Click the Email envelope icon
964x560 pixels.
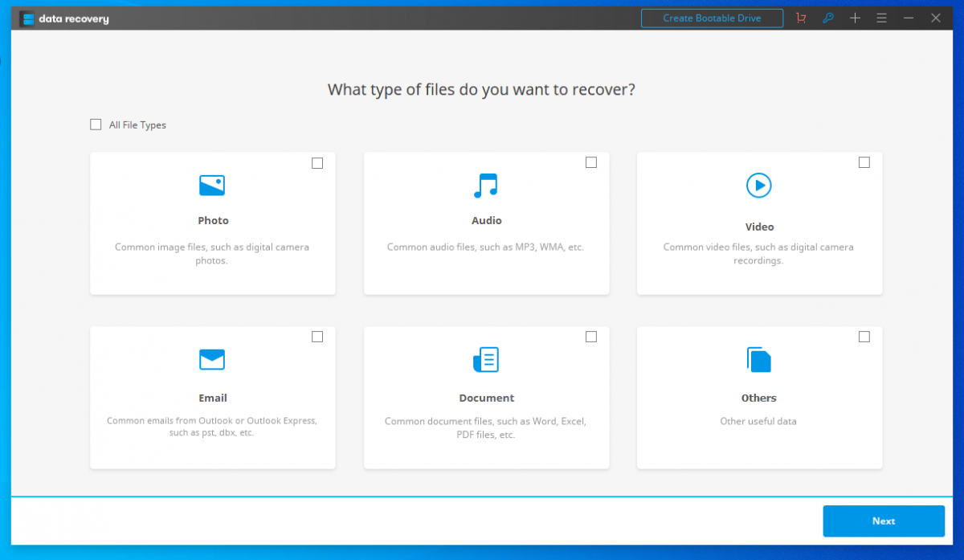point(212,359)
